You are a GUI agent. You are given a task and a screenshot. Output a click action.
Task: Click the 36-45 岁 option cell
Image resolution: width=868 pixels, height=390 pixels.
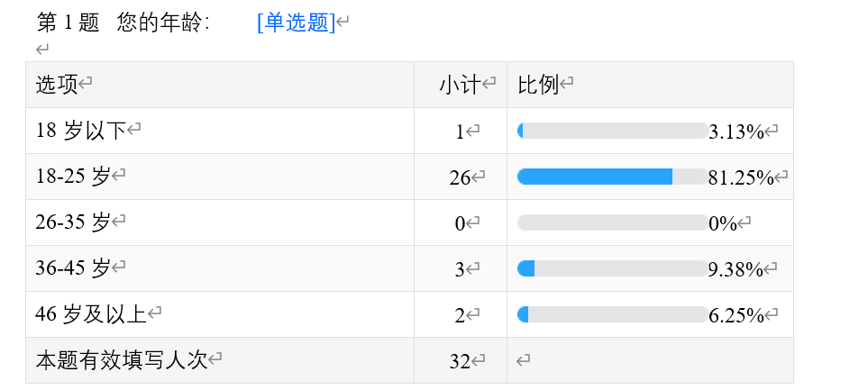(x=220, y=268)
